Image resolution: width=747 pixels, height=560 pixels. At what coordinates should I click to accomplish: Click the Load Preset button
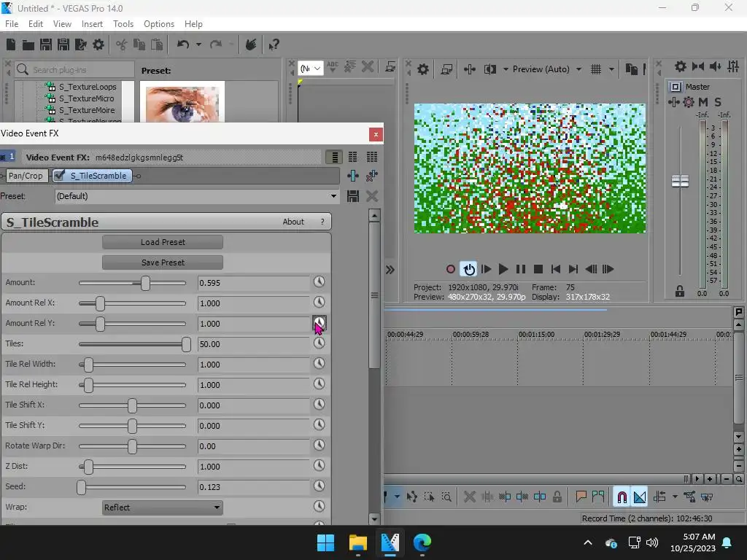(x=163, y=242)
